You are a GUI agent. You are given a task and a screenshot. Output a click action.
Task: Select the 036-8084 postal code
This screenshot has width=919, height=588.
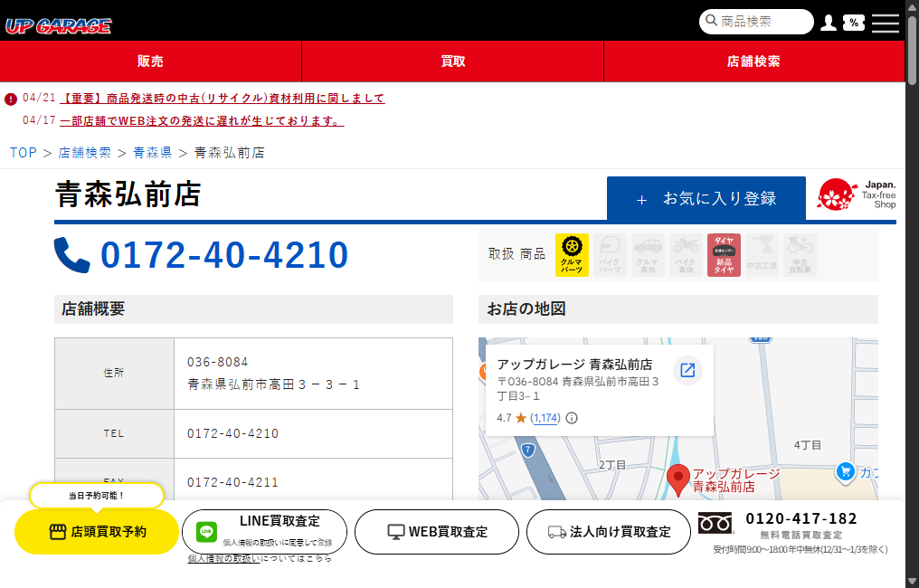tap(217, 362)
